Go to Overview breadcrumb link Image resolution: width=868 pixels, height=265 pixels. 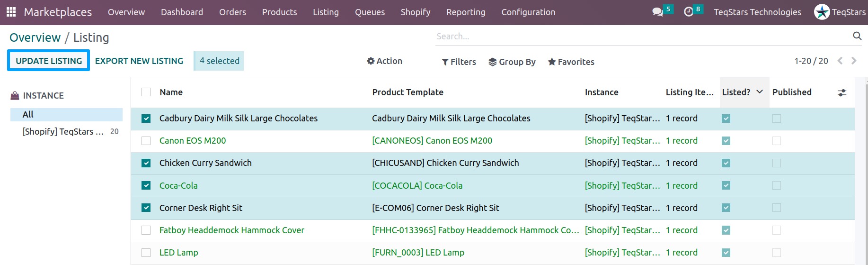[x=35, y=37]
